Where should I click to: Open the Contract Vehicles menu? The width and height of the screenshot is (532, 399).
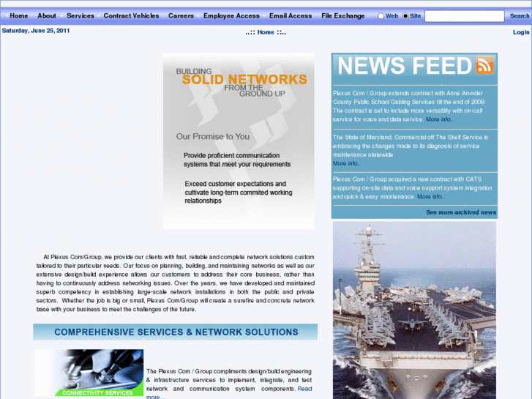click(x=131, y=15)
